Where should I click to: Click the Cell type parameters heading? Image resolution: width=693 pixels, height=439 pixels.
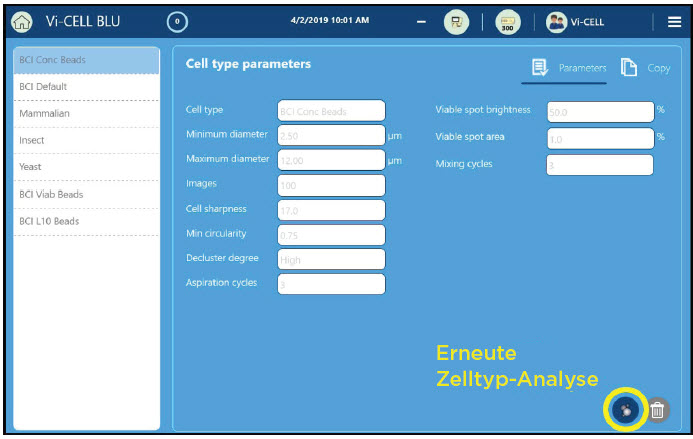[248, 64]
